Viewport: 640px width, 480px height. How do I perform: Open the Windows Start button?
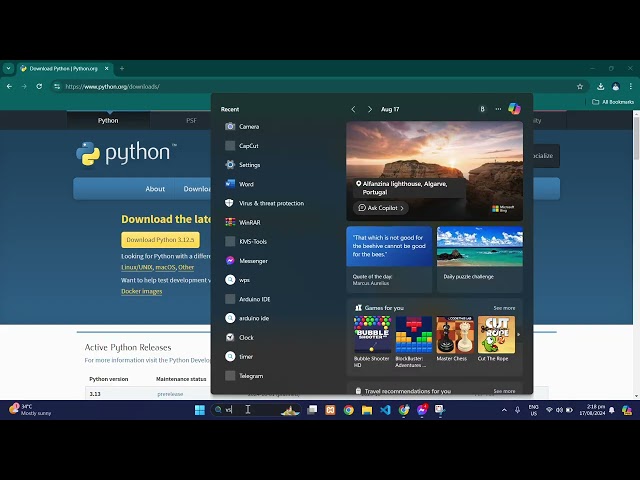coord(200,410)
